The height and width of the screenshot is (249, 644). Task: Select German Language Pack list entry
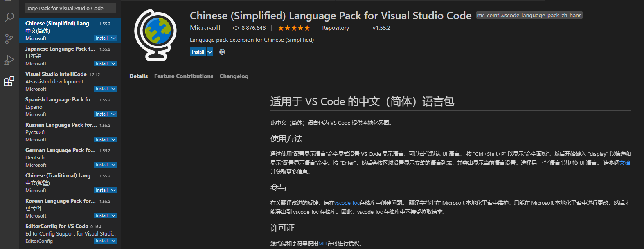(x=70, y=157)
